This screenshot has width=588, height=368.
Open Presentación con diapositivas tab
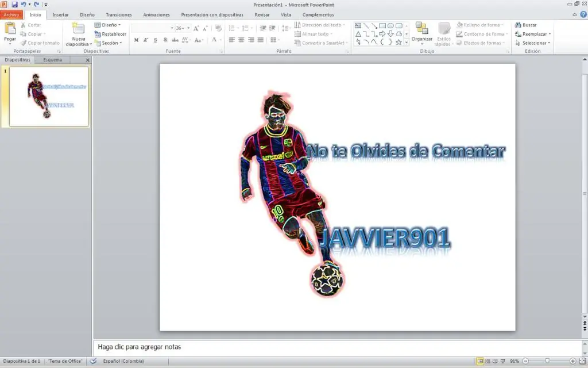pyautogui.click(x=212, y=14)
